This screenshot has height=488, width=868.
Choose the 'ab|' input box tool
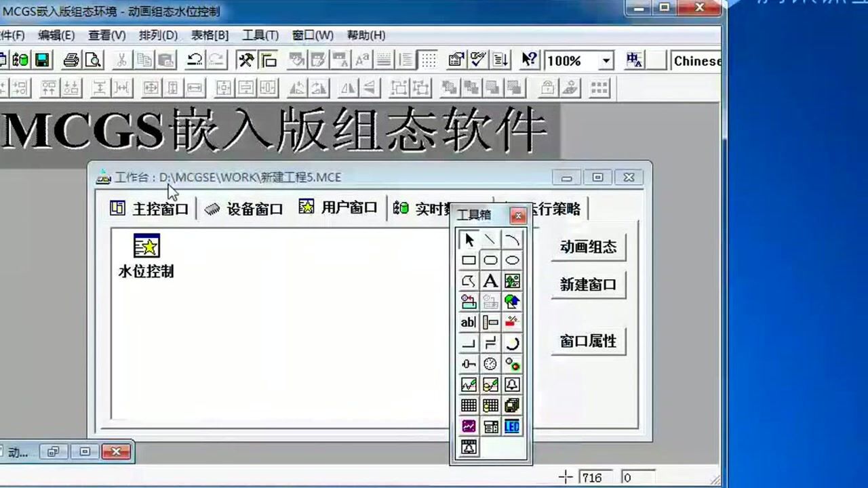pyautogui.click(x=469, y=323)
